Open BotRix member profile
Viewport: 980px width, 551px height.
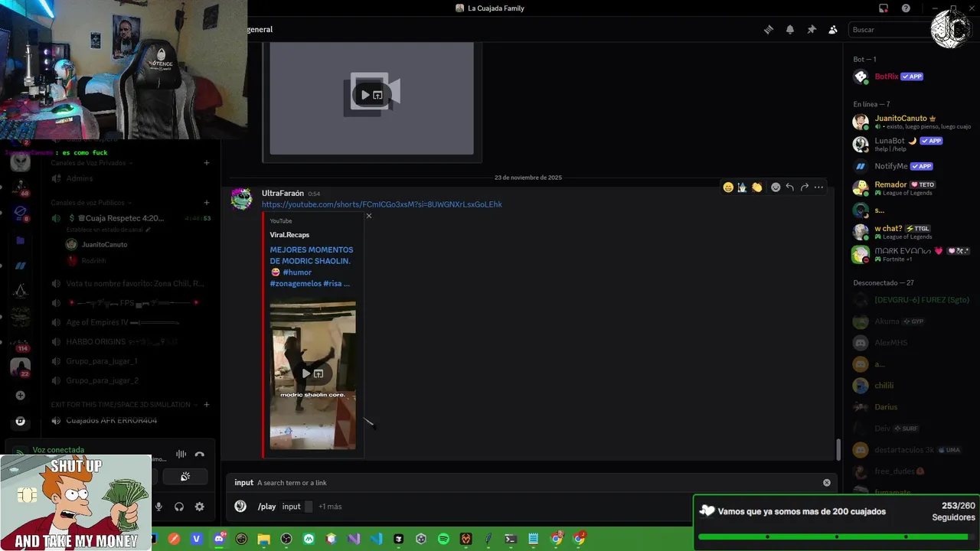coord(911,77)
